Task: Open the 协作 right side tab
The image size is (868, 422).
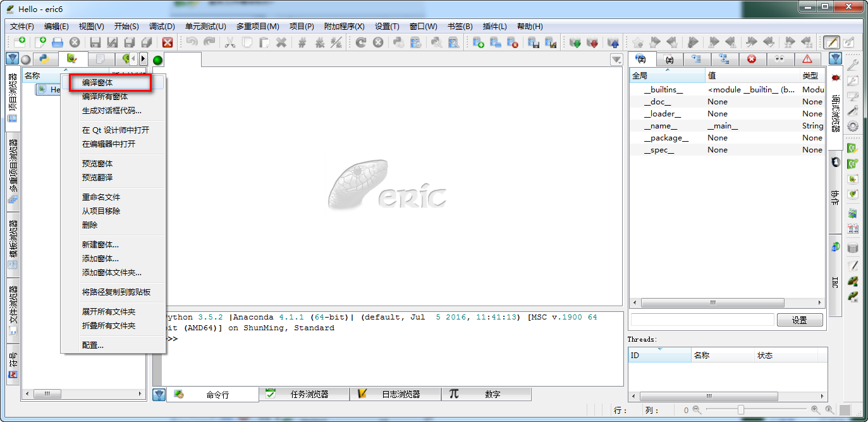Action: coord(834,193)
